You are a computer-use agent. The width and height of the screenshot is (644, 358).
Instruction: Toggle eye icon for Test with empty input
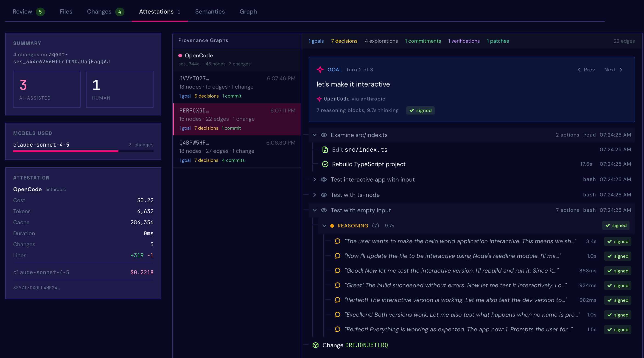(x=324, y=210)
